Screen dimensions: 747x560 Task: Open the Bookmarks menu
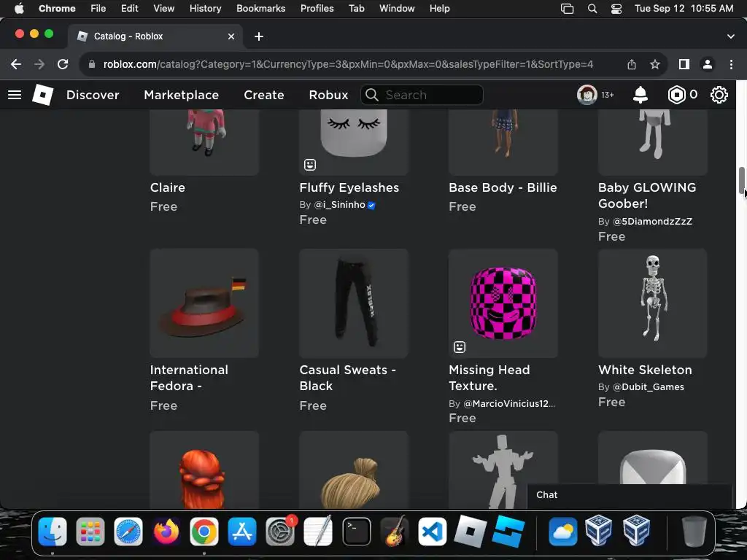(260, 9)
